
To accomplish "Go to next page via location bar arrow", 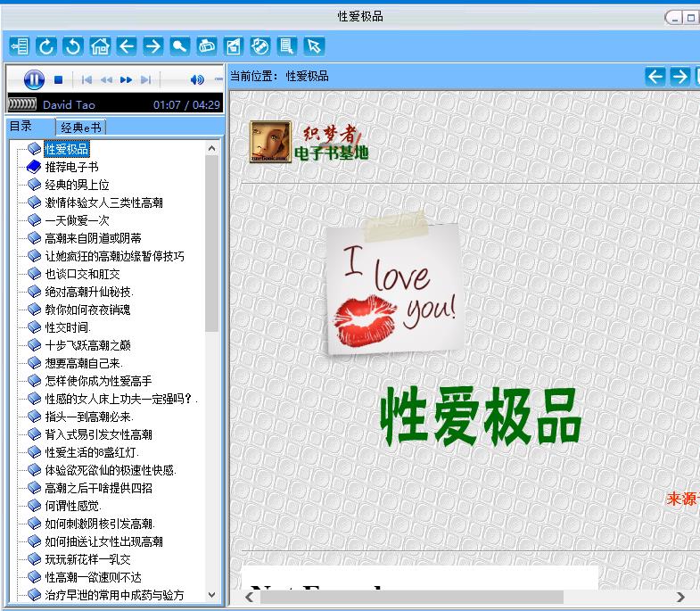I will click(x=679, y=77).
